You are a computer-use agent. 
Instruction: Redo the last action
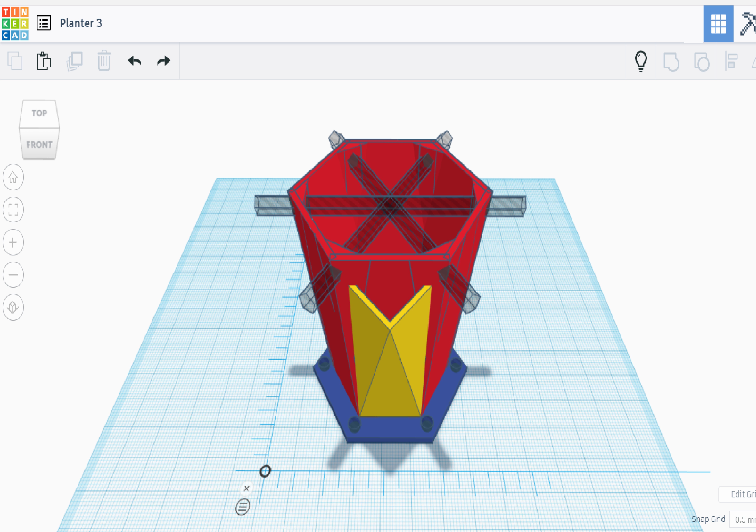(x=164, y=61)
